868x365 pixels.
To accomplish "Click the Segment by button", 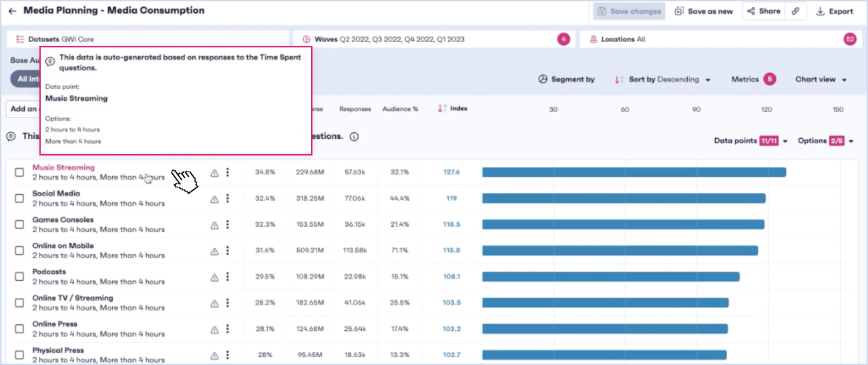I will pos(566,79).
